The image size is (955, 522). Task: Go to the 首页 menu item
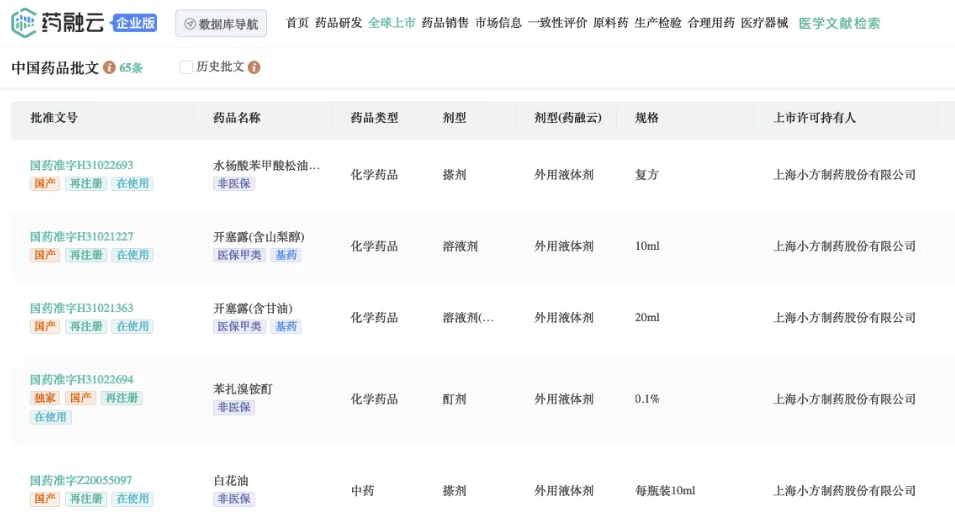pos(297,23)
